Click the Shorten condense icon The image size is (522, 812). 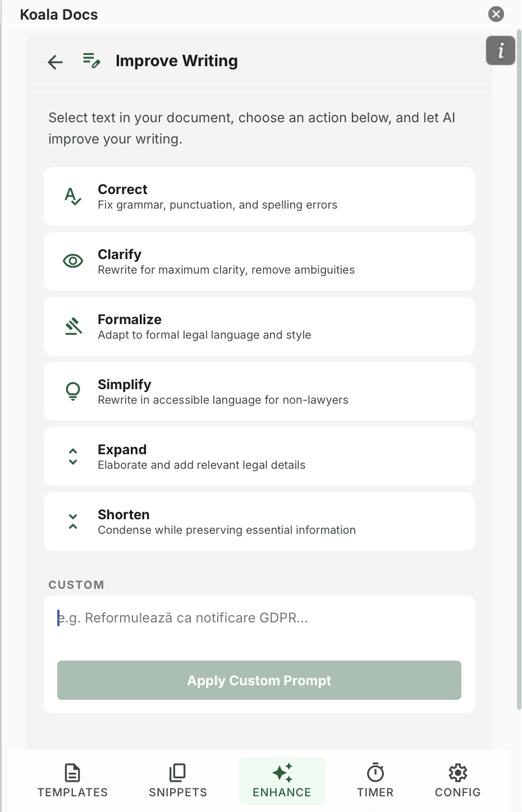pyautogui.click(x=72, y=521)
